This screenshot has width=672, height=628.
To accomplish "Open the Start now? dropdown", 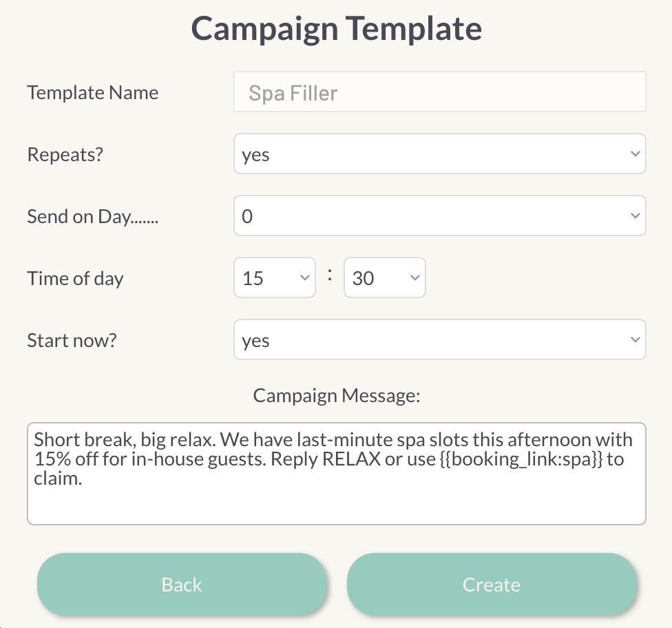I will (439, 339).
